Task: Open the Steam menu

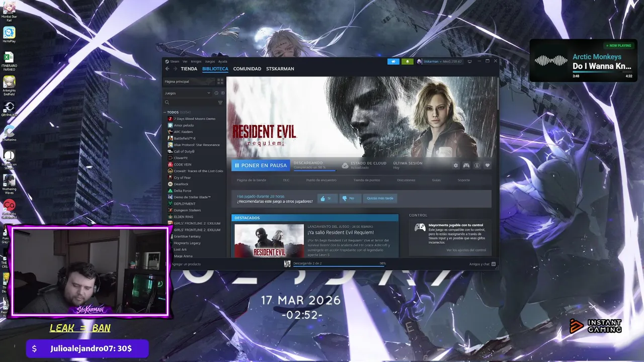Action: [x=174, y=61]
